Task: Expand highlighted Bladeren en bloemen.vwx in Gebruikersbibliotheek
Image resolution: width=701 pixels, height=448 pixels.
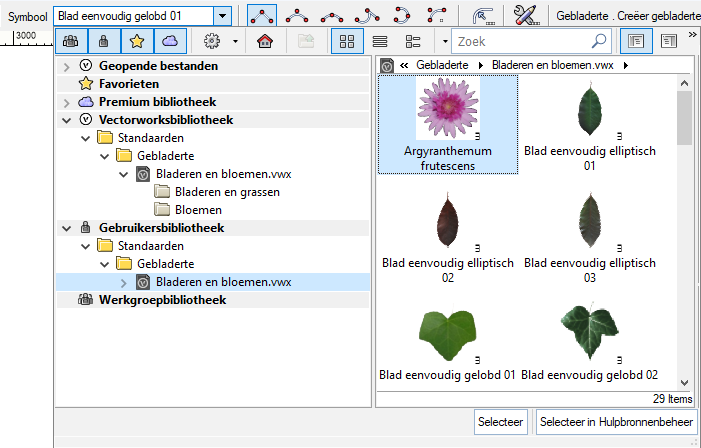Action: pyautogui.click(x=123, y=283)
